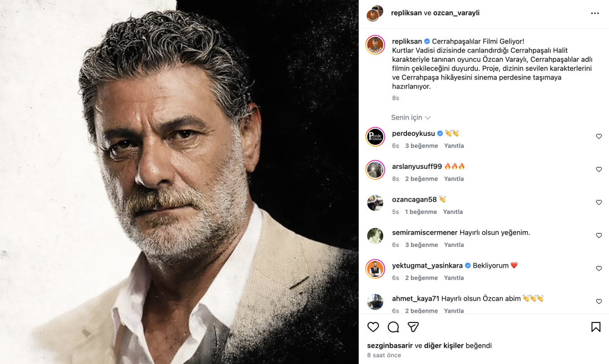The width and height of the screenshot is (609, 364).
Task: Save the post using the bookmark icon
Action: pos(598,327)
